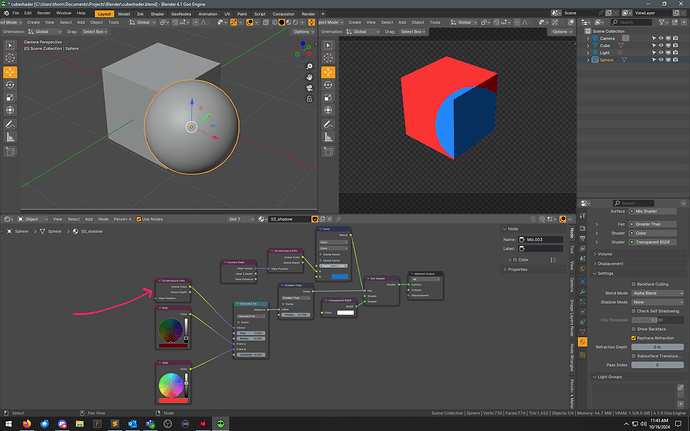Enable Show Backface checkbox
Viewport: 690px width, 431px height.
[634, 329]
